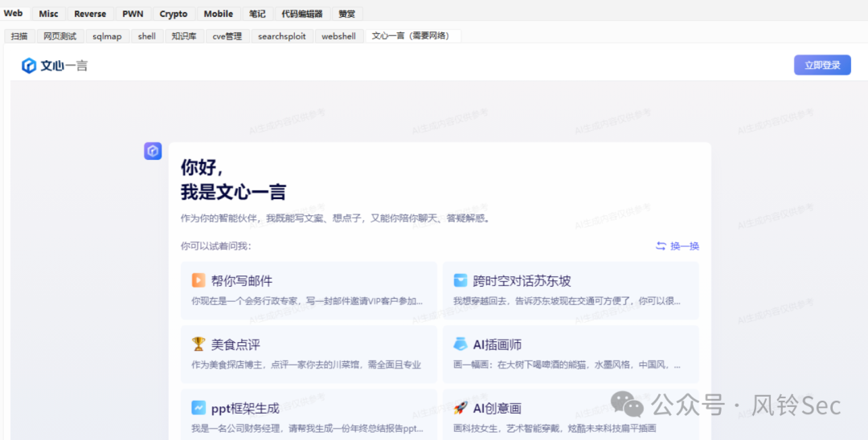Open the PWN top tab
The height and width of the screenshot is (440, 868).
click(133, 14)
